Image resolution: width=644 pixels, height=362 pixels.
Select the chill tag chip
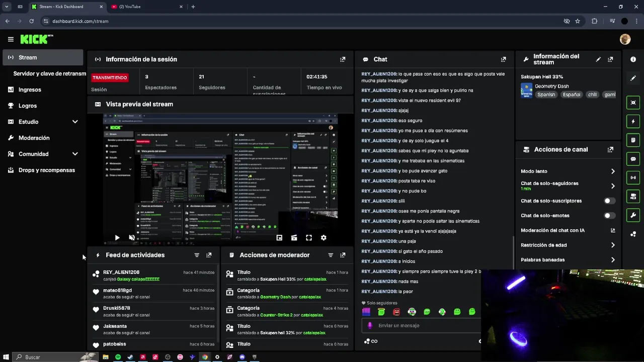click(x=592, y=95)
